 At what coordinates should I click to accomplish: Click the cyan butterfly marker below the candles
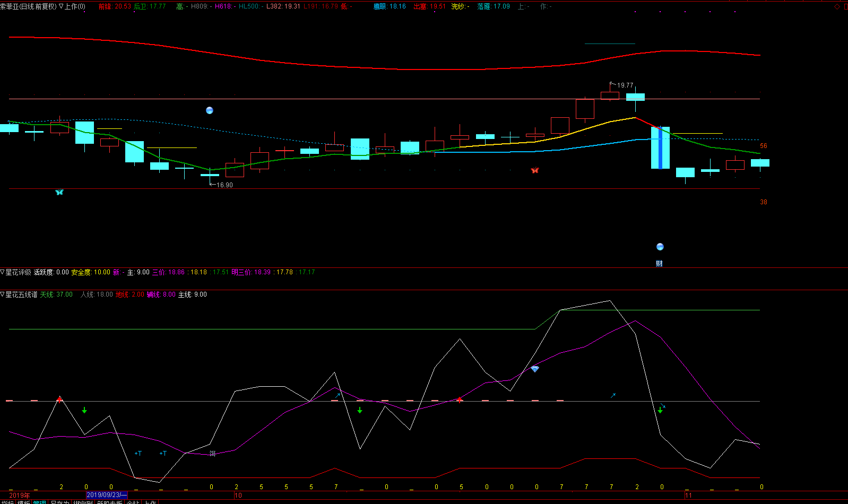tap(59, 192)
